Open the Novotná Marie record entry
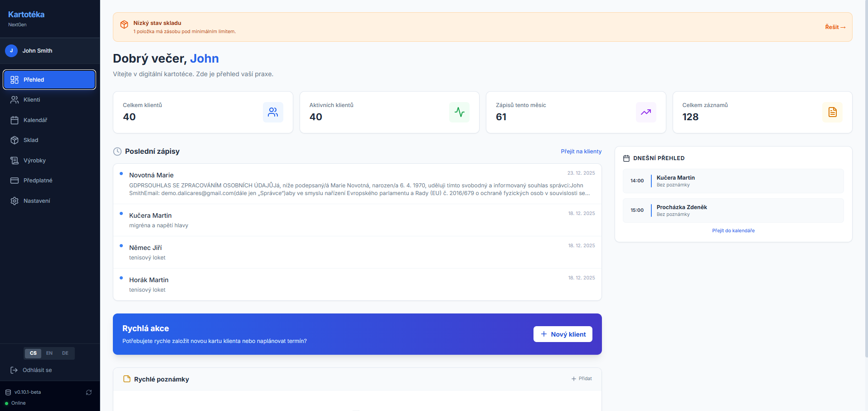 [357, 184]
